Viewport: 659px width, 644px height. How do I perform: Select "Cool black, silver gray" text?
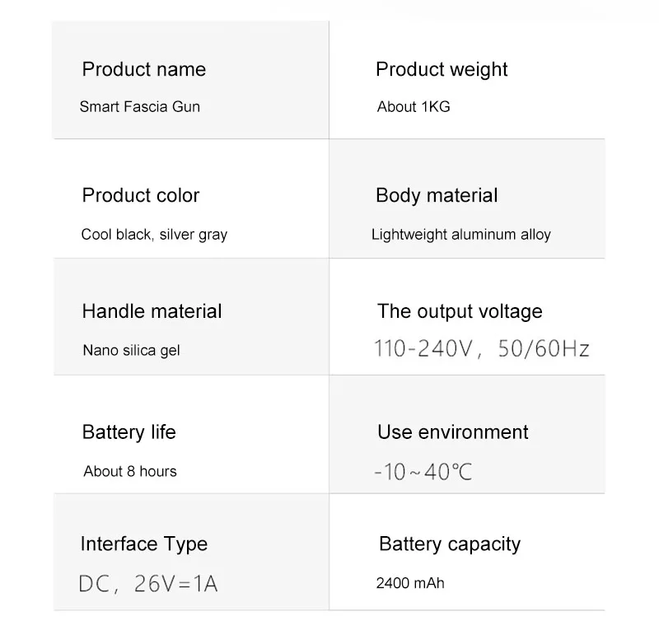(154, 234)
